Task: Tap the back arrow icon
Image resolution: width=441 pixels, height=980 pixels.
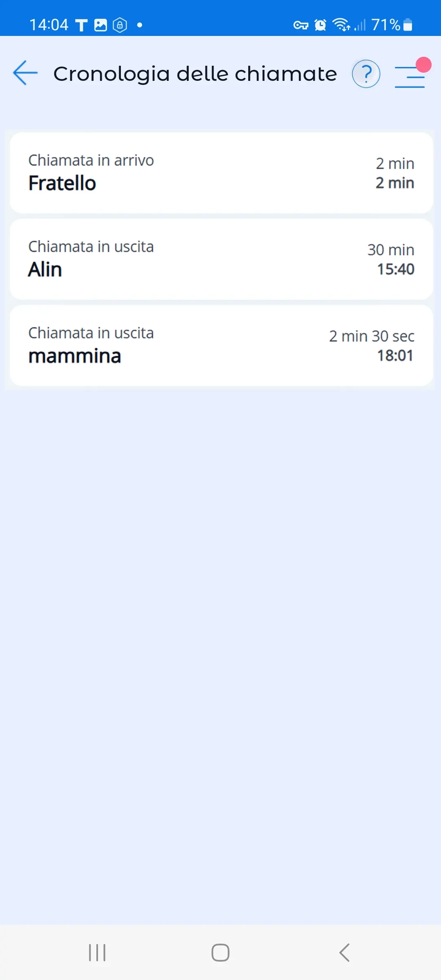Action: pos(25,73)
